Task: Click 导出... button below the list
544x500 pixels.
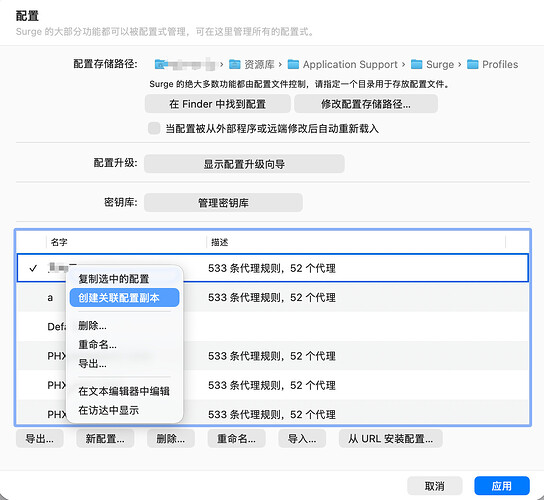Action: coord(40,439)
